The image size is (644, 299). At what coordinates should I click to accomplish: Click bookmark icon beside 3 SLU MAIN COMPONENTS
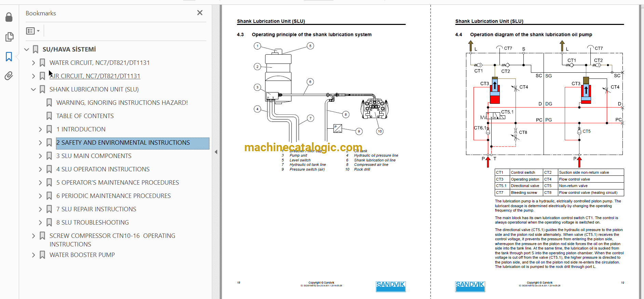[49, 156]
